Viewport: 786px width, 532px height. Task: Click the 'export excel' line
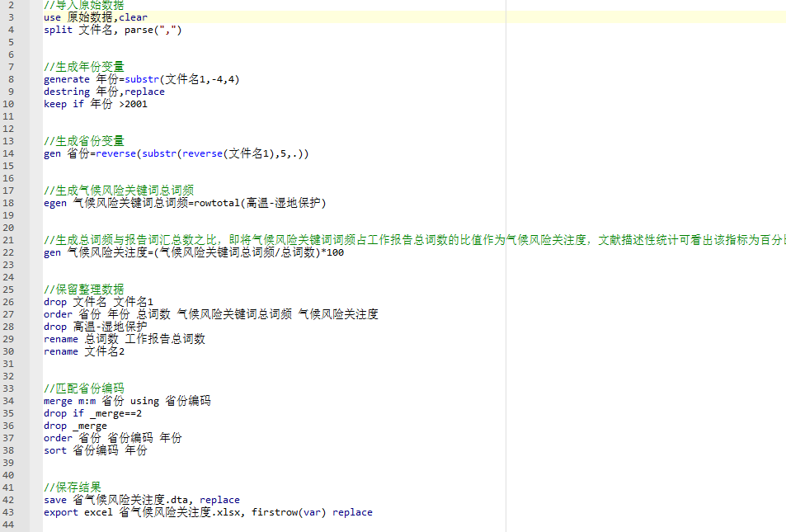tap(208, 512)
